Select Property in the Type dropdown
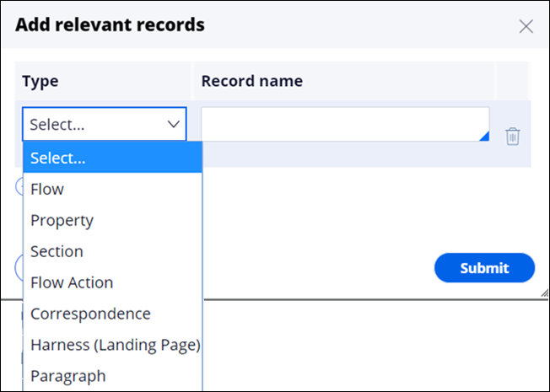Image resolution: width=550 pixels, height=392 pixels. [62, 220]
